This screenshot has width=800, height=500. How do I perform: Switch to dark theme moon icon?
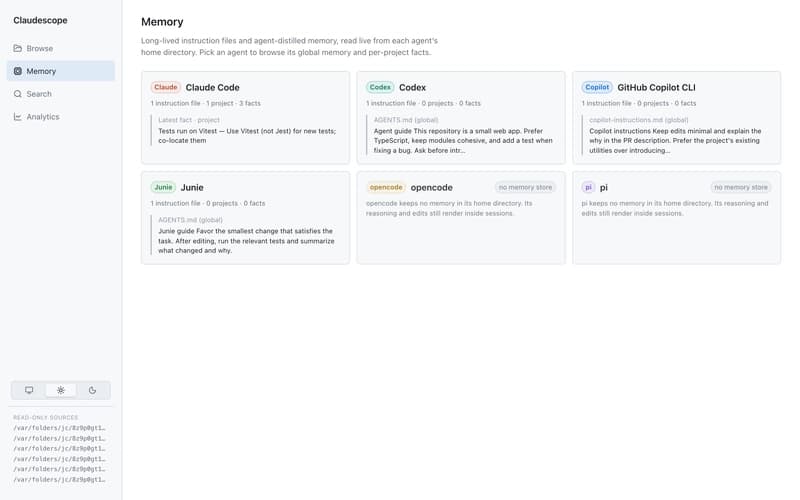(x=92, y=390)
